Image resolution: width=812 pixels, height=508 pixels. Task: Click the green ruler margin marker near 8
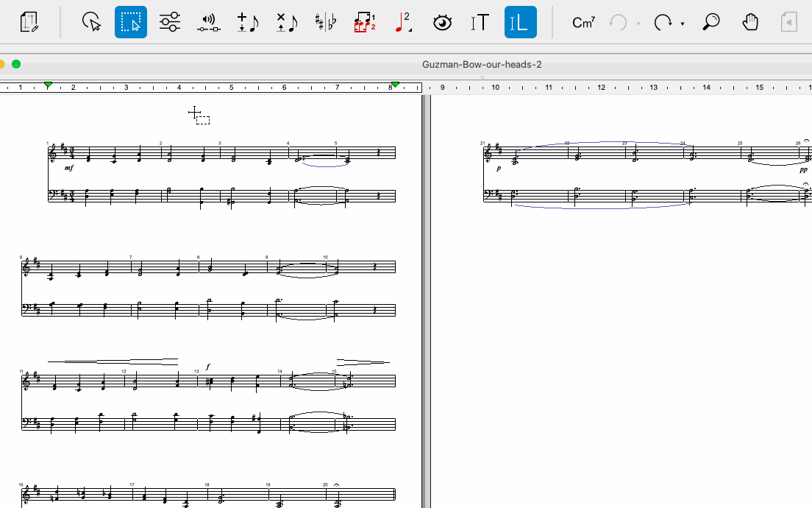point(395,85)
